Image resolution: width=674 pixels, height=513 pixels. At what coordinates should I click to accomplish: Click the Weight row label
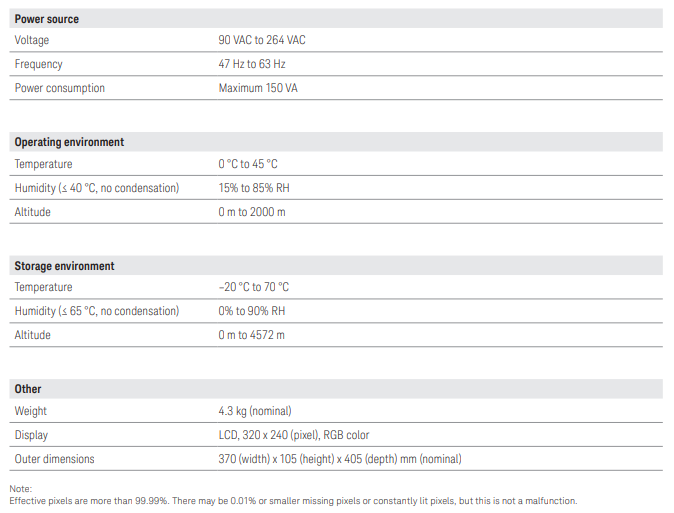30,411
